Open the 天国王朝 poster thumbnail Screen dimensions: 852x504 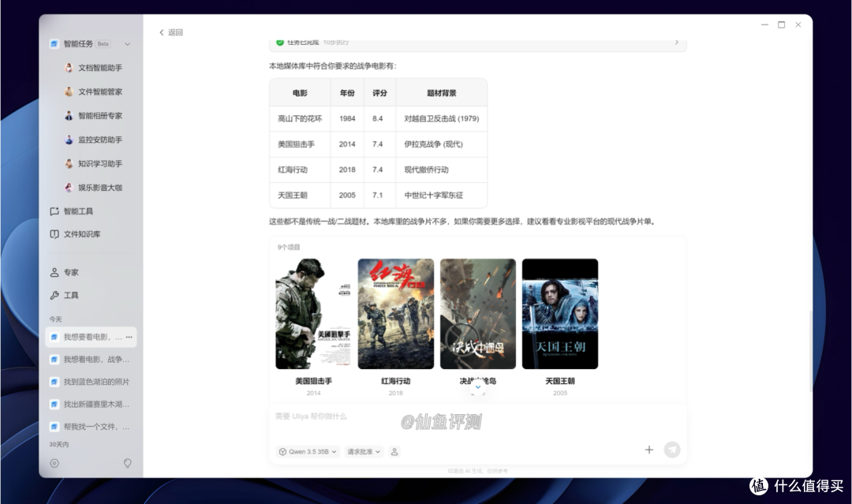(x=559, y=314)
